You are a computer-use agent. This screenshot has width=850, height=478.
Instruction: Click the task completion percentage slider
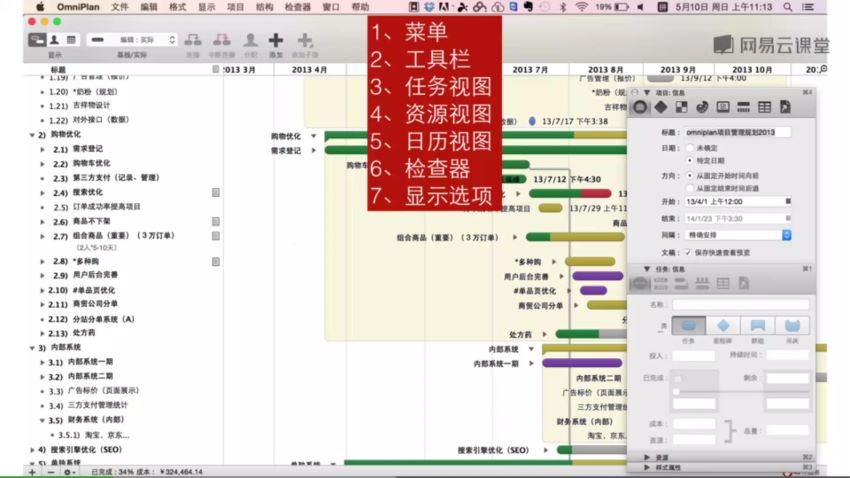741,391
